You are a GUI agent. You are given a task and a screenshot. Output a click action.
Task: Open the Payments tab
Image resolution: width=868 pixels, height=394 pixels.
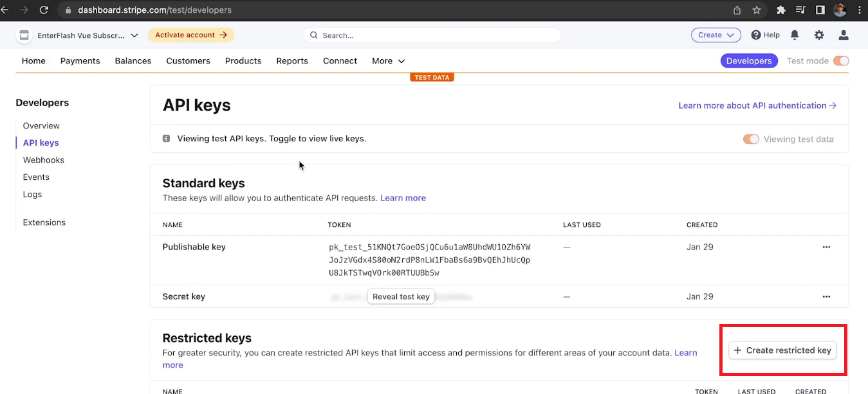pyautogui.click(x=80, y=61)
